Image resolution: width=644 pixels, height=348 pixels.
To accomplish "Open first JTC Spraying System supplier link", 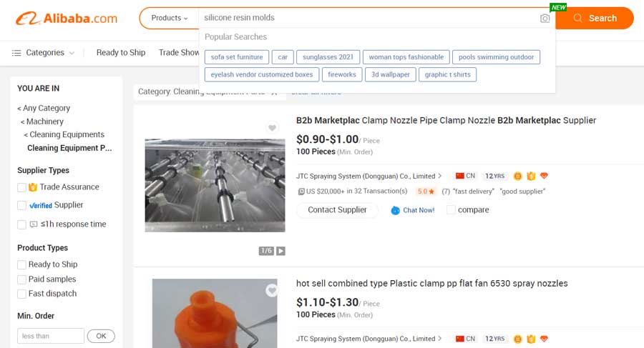I will [366, 176].
